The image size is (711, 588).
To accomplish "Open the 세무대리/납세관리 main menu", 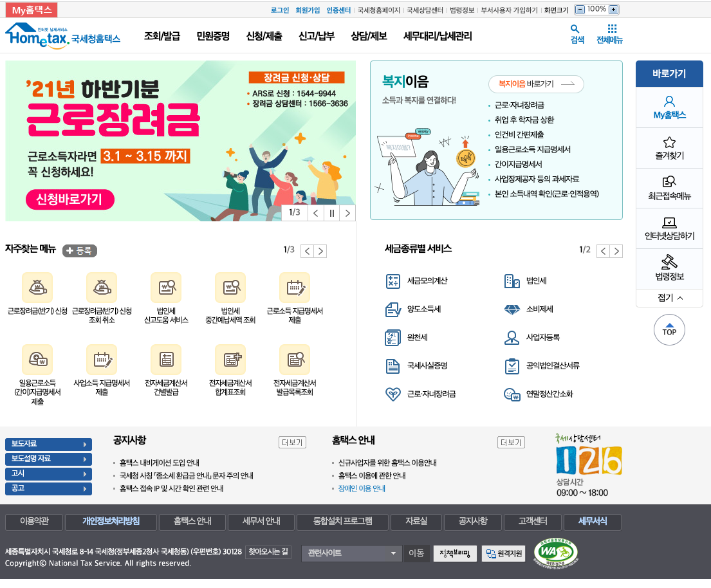I will 438,36.
